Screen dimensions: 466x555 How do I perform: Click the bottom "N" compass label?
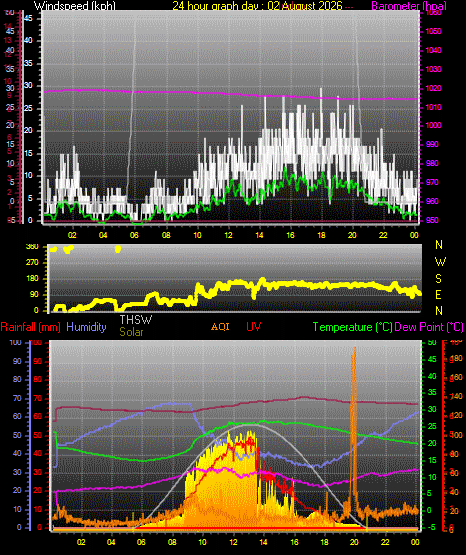tap(439, 310)
